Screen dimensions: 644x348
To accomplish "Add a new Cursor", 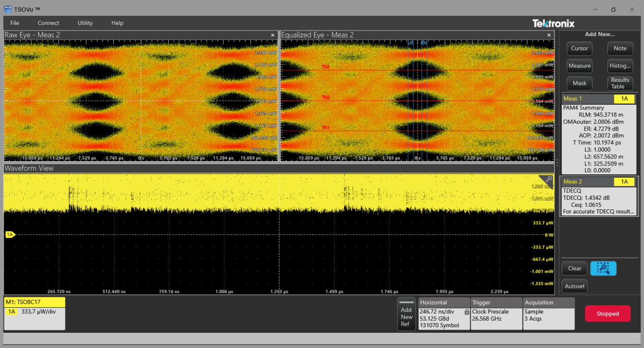I will pyautogui.click(x=579, y=48).
